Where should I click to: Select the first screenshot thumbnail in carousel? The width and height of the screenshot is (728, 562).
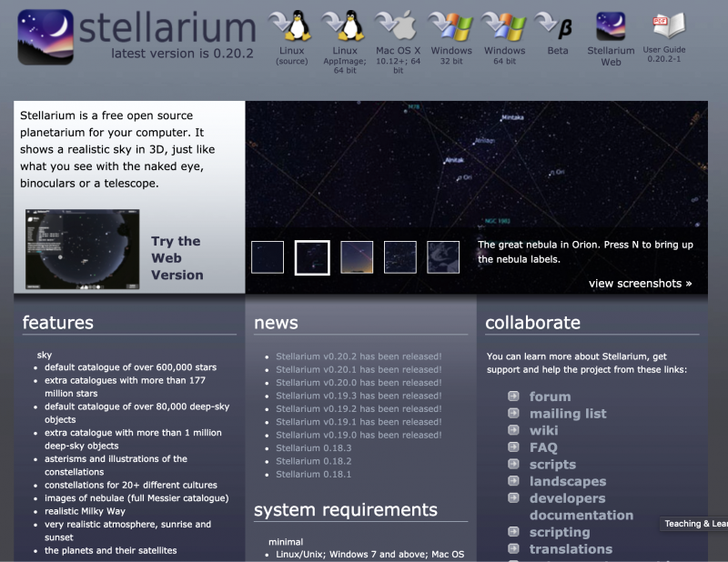[268, 257]
